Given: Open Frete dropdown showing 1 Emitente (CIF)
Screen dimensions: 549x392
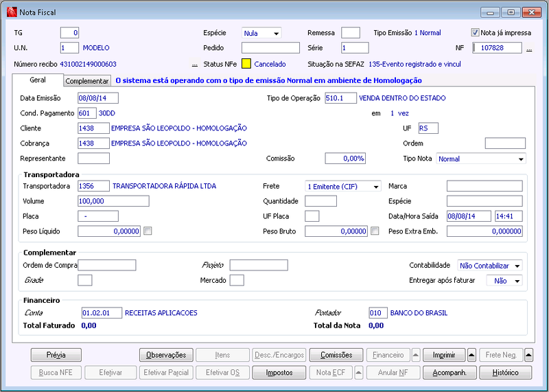Looking at the screenshot, I should (x=342, y=187).
